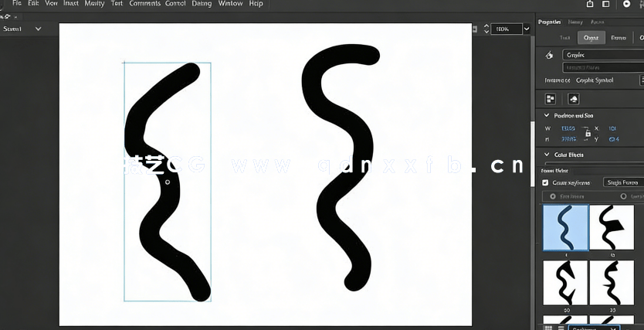Switch frame picker to list view icon
The image size is (644, 330).
click(561, 328)
